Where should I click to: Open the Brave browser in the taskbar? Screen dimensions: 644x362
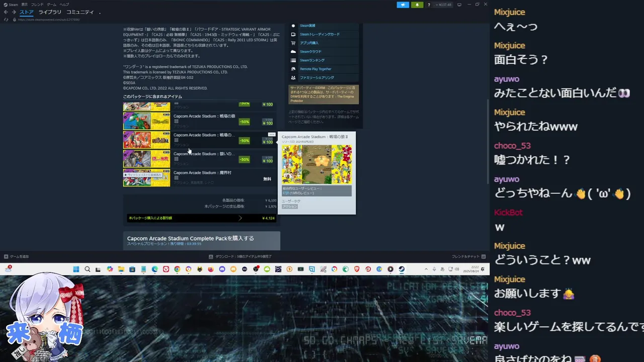356,269
